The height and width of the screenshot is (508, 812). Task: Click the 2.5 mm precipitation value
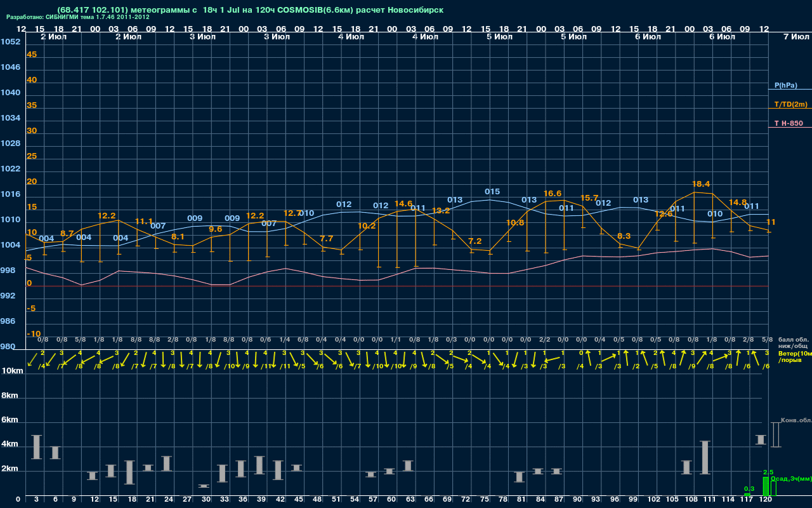768,472
